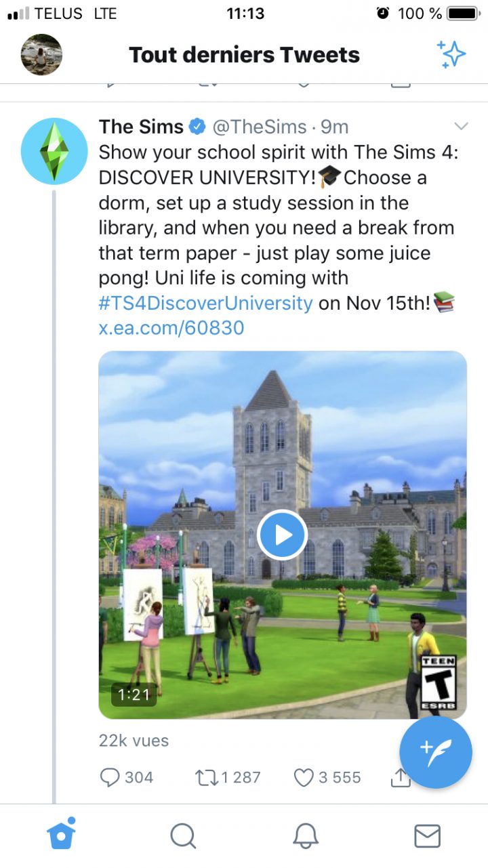Tap the verified badge next to The Sims
The height and width of the screenshot is (868, 488).
pyautogui.click(x=197, y=126)
